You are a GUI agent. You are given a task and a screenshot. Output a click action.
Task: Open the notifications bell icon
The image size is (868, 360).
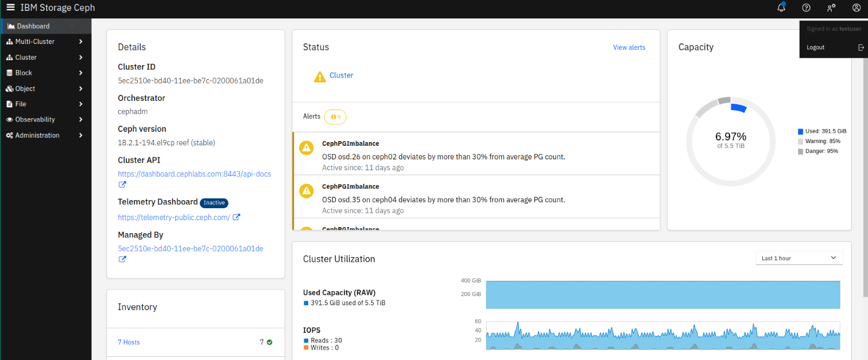click(781, 8)
